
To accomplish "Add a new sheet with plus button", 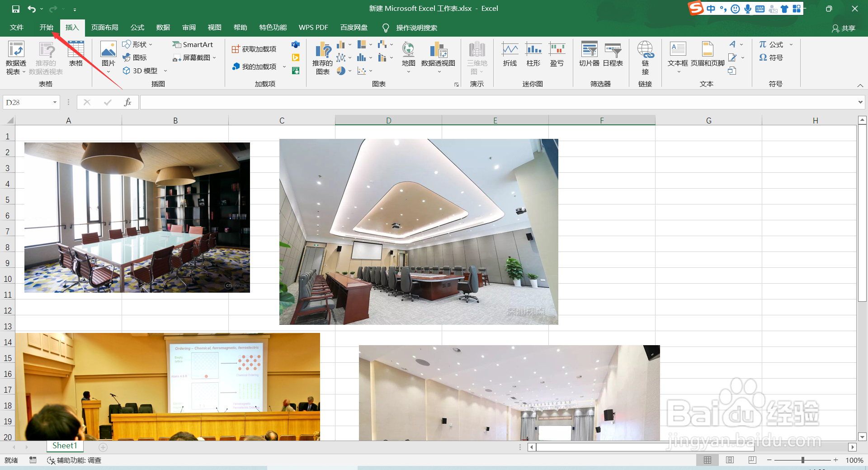I will pos(103,447).
